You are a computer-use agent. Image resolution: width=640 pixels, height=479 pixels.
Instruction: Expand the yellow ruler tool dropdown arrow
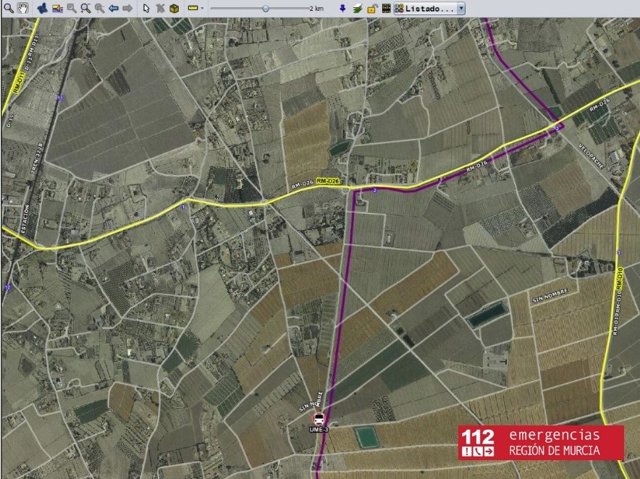[202, 8]
